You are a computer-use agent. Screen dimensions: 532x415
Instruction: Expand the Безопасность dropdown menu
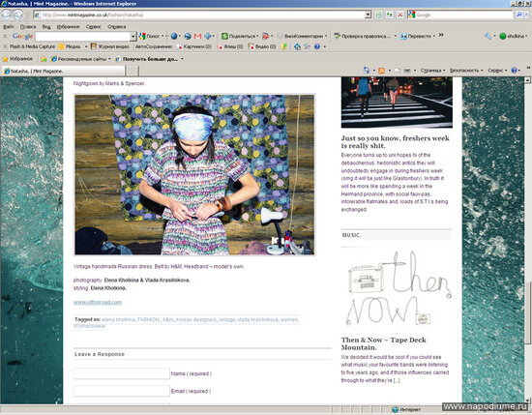466,71
